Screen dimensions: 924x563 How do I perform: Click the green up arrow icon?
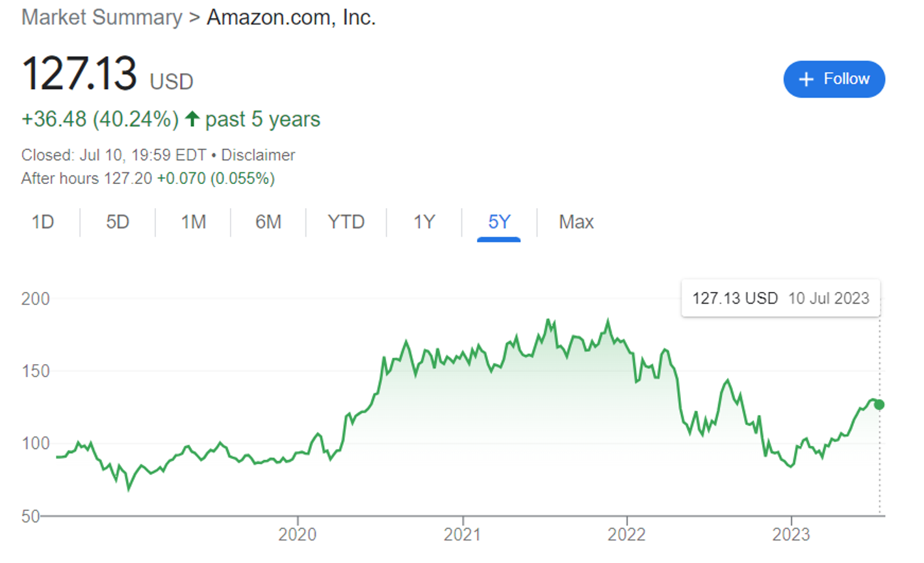(192, 119)
